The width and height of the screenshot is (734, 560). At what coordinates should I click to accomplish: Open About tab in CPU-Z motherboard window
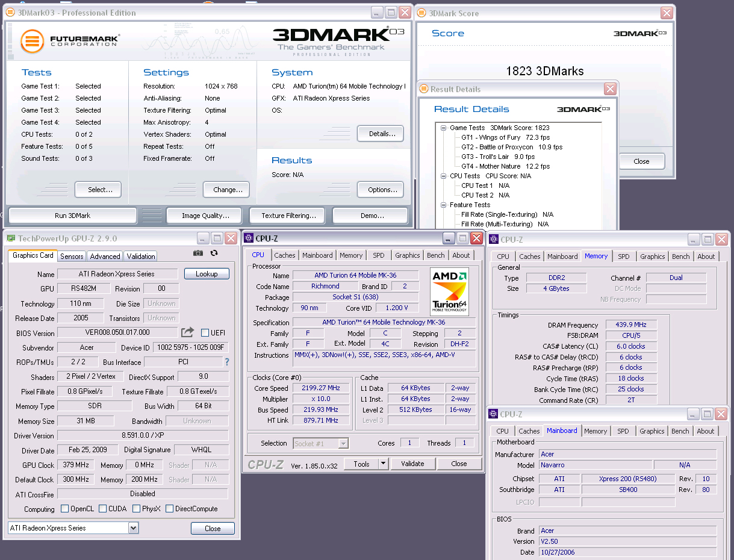(706, 431)
